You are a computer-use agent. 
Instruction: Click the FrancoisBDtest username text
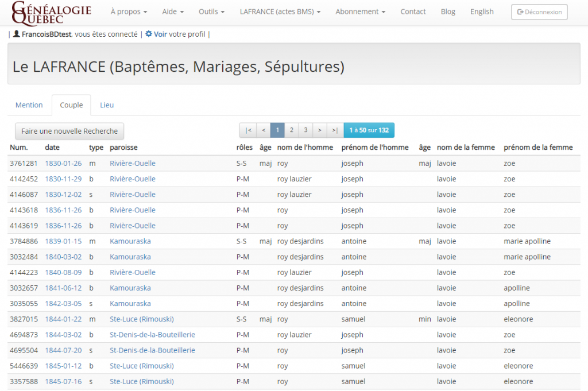(x=47, y=34)
